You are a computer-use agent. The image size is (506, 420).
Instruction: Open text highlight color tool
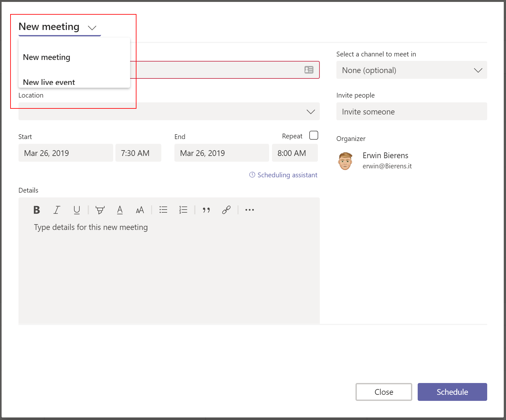tap(100, 210)
